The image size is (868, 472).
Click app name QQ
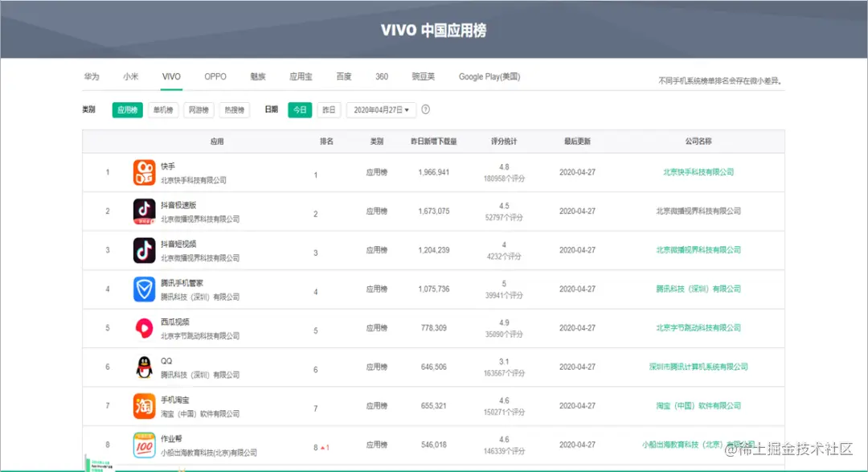(x=166, y=361)
